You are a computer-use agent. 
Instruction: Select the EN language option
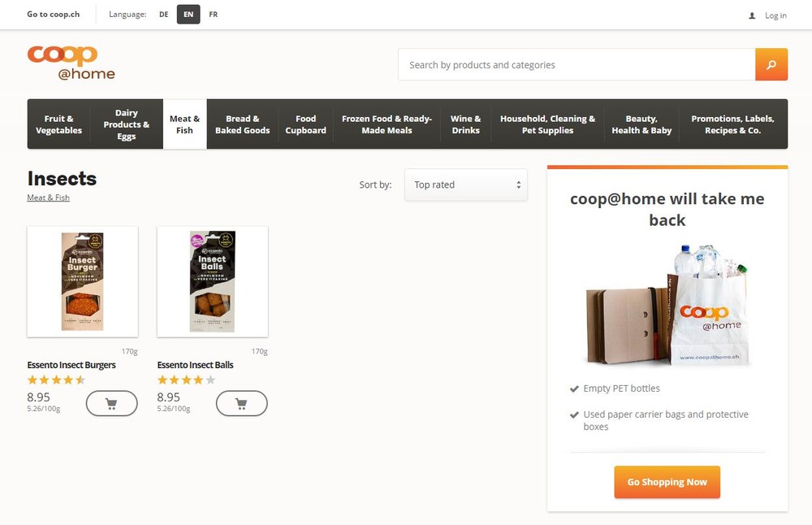point(188,15)
